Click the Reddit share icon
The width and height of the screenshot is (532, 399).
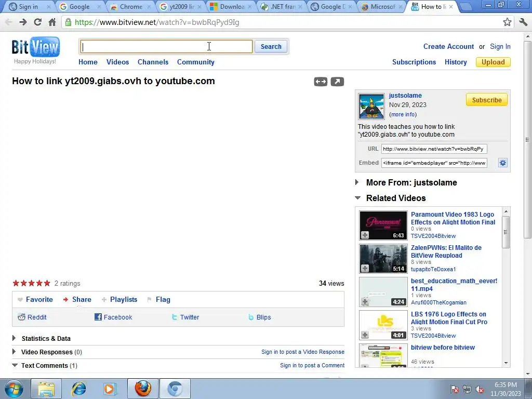coord(21,317)
